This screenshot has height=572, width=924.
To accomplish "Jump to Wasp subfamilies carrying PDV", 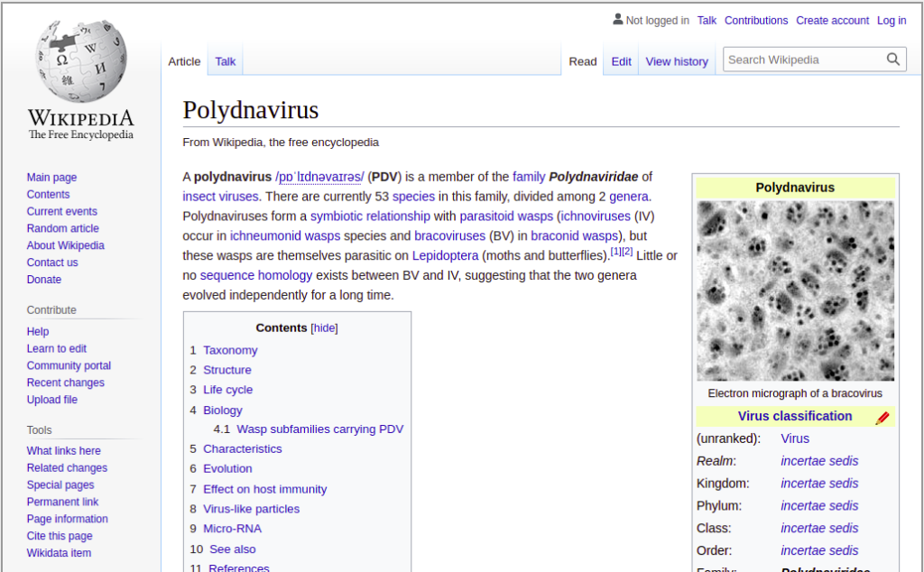I will [x=320, y=429].
